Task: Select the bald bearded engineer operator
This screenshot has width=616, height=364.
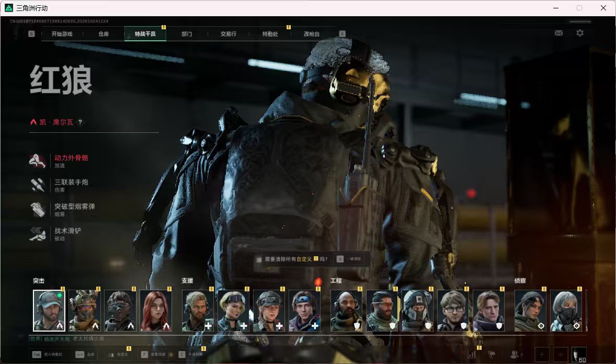Action: click(x=346, y=311)
